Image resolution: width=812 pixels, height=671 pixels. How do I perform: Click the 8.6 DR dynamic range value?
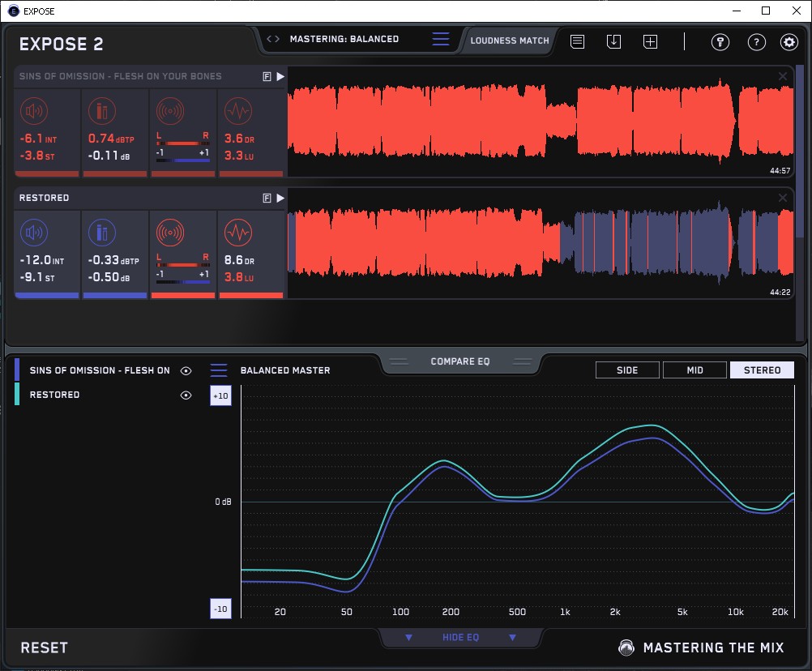tap(239, 260)
